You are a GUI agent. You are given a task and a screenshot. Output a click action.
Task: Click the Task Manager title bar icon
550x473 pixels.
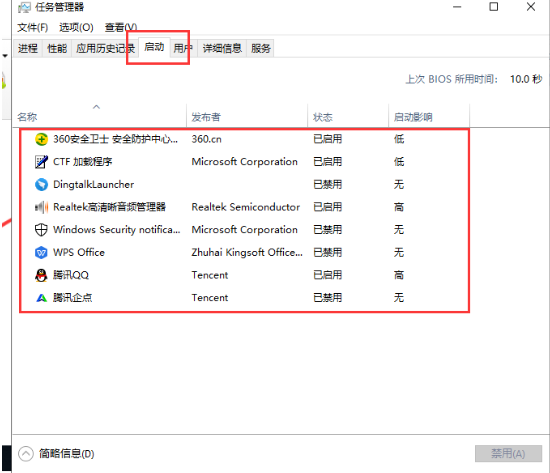click(x=25, y=7)
